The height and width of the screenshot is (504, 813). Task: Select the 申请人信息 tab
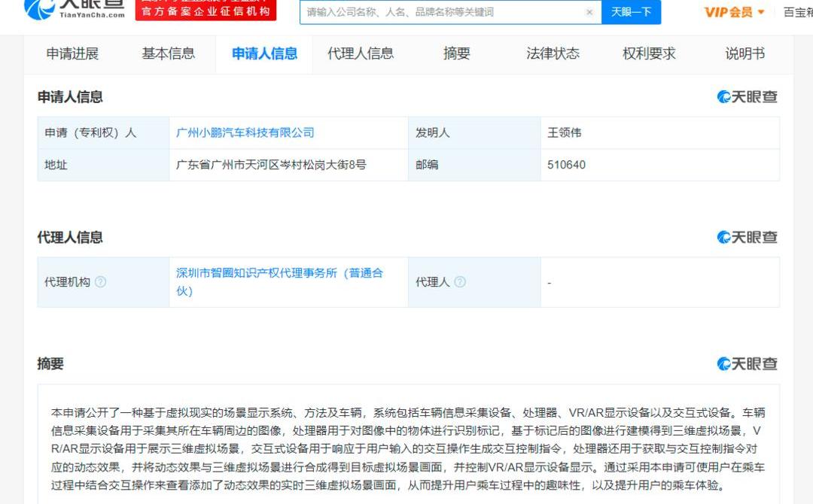pos(264,53)
